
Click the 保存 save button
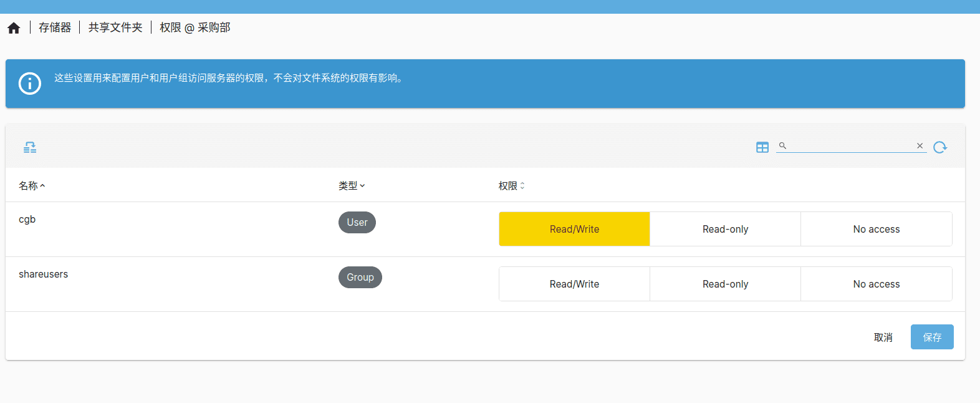(931, 337)
